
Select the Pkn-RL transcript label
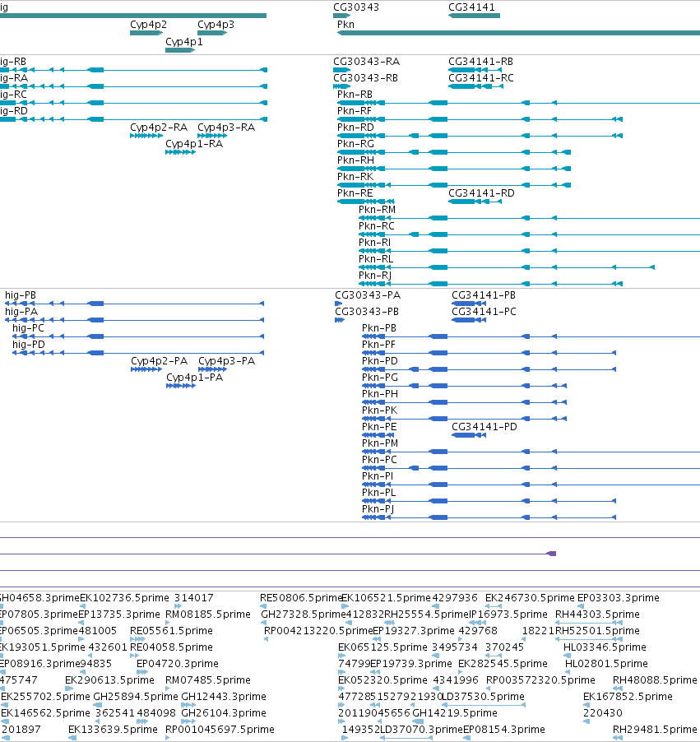pos(376,259)
